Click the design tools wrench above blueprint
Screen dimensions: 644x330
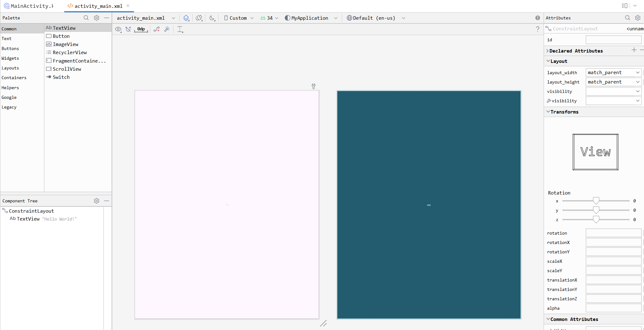pos(314,86)
